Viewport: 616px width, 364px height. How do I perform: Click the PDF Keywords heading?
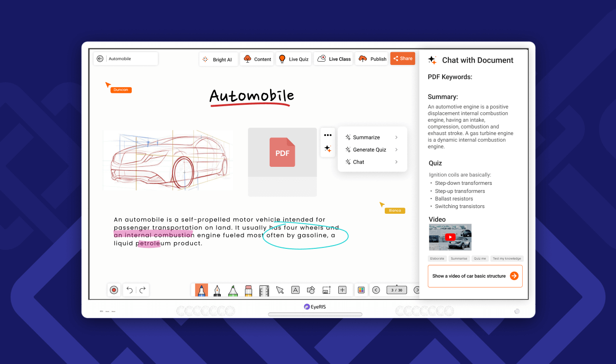point(450,77)
